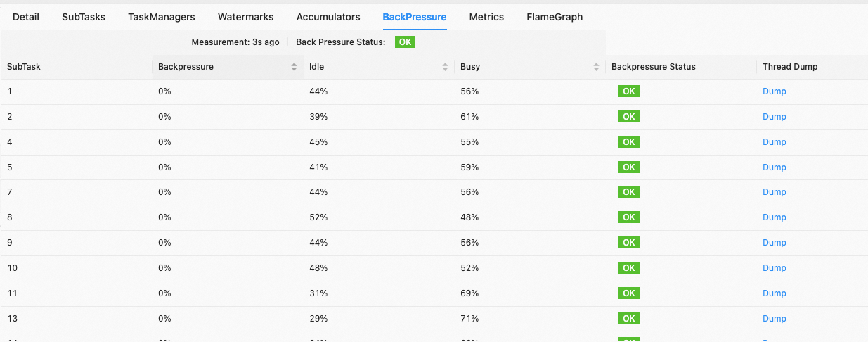Open thread Dump for subtask 4
Screen dimensions: 868x342
(775, 142)
